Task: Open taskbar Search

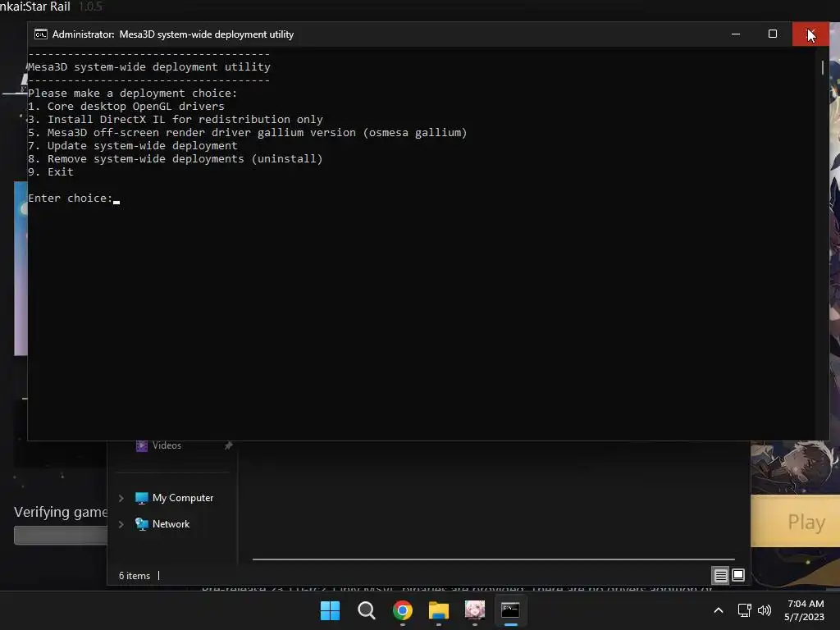Action: tap(367, 610)
